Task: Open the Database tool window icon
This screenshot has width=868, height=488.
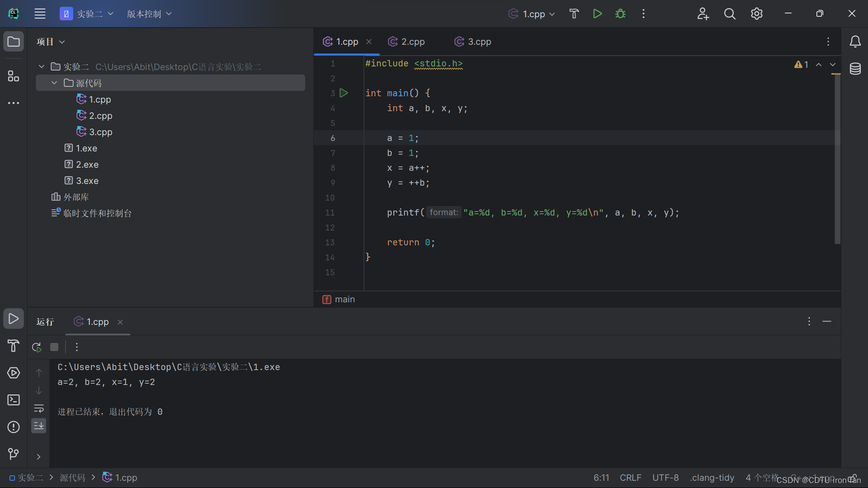Action: click(855, 69)
